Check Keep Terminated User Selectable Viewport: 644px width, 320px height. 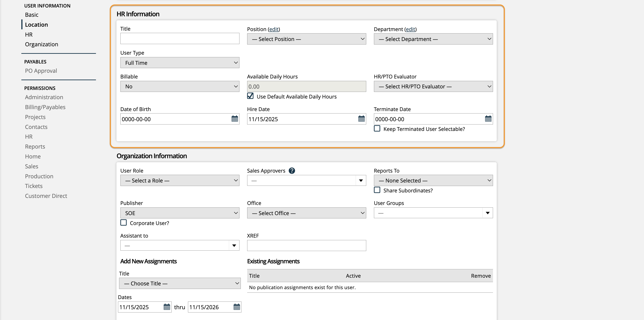click(x=377, y=129)
